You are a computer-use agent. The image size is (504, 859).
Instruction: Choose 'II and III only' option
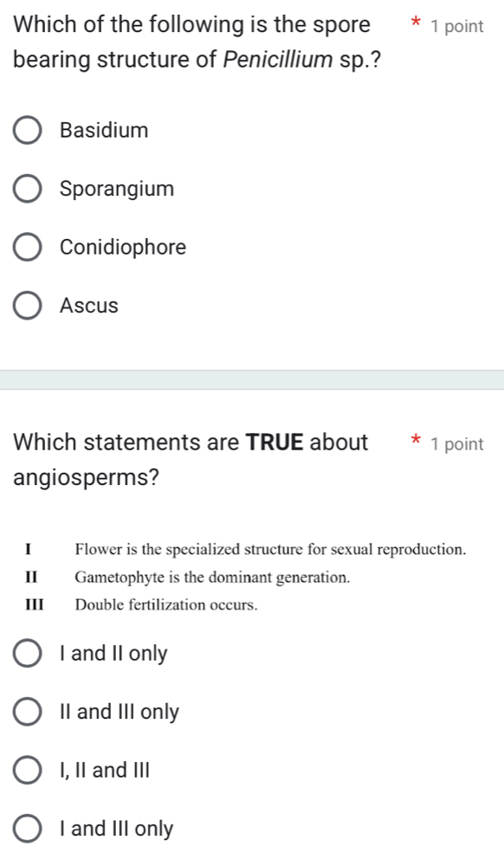pyautogui.click(x=27, y=711)
